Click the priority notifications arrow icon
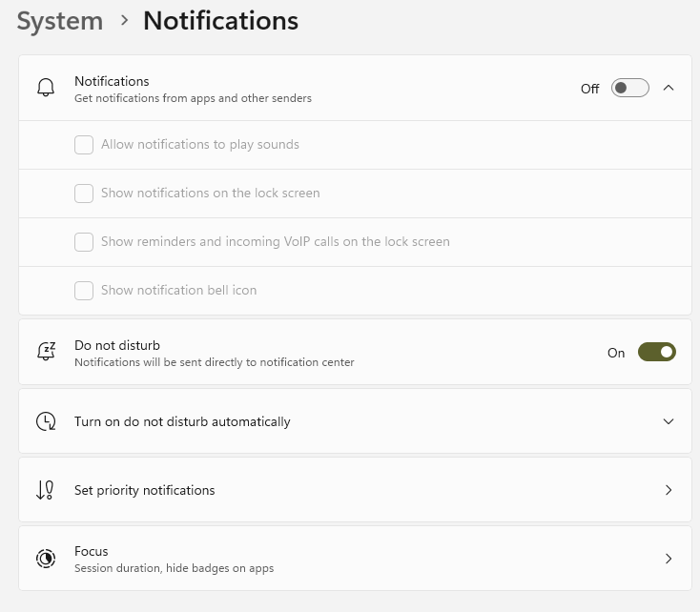The height and width of the screenshot is (612, 700). (x=45, y=490)
